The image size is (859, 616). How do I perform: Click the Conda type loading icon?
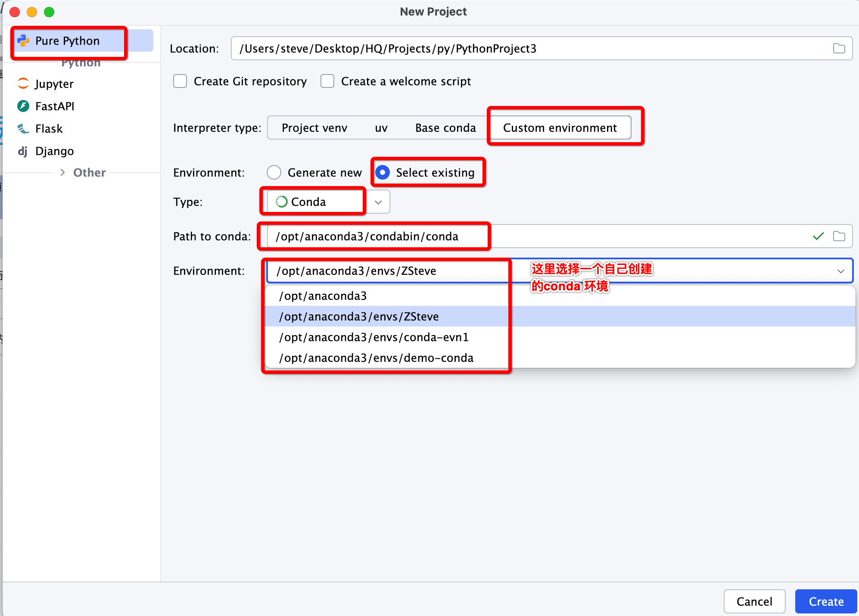click(281, 202)
